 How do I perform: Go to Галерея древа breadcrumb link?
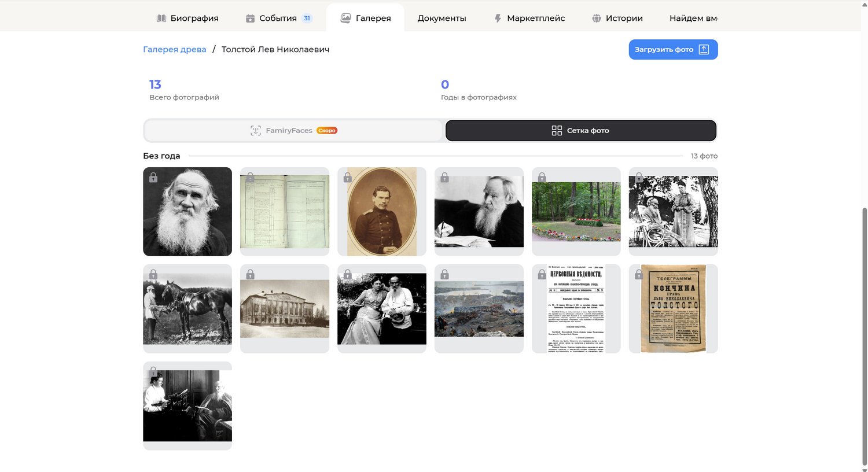pyautogui.click(x=175, y=50)
